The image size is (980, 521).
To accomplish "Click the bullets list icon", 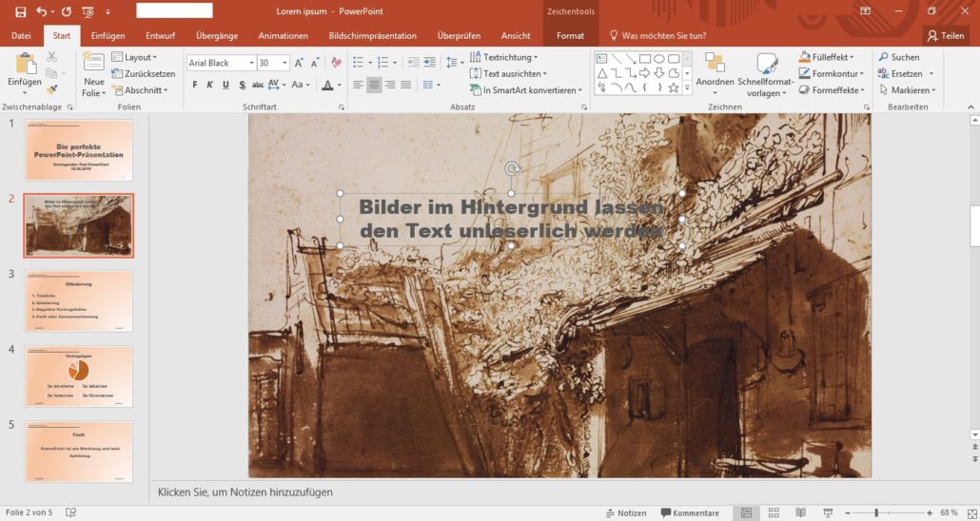I will (358, 63).
